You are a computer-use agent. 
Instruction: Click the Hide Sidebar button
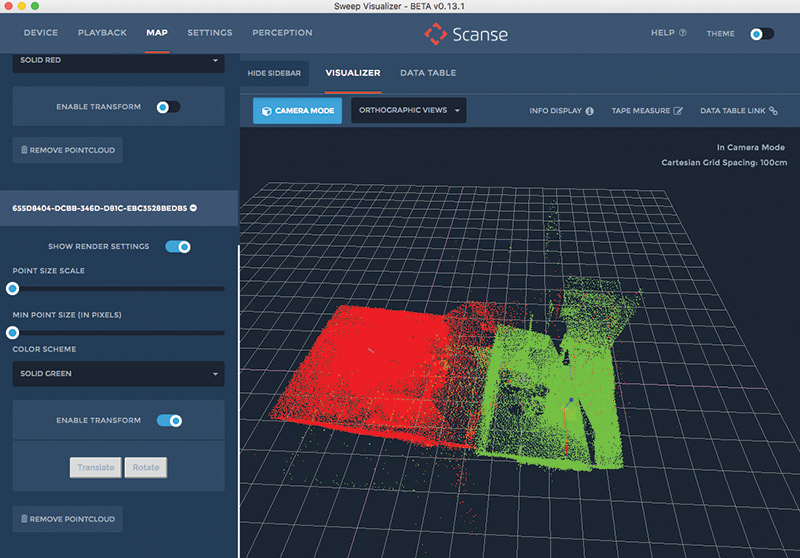(274, 73)
